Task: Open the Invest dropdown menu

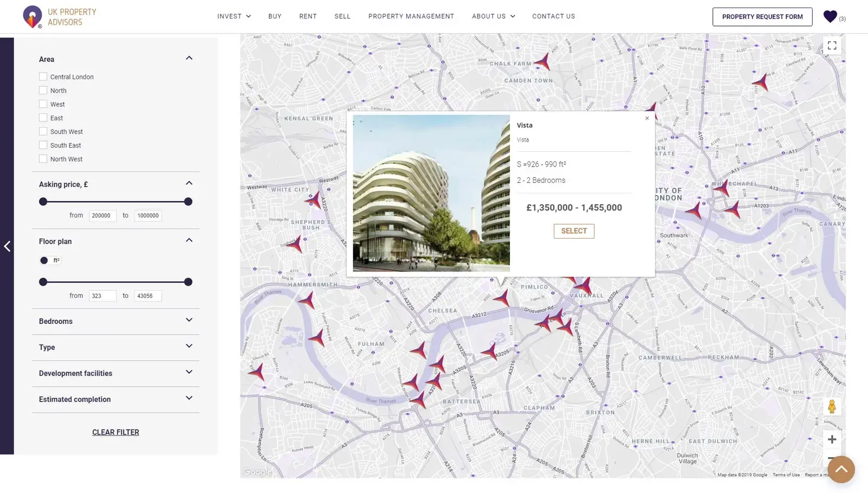Action: point(234,16)
